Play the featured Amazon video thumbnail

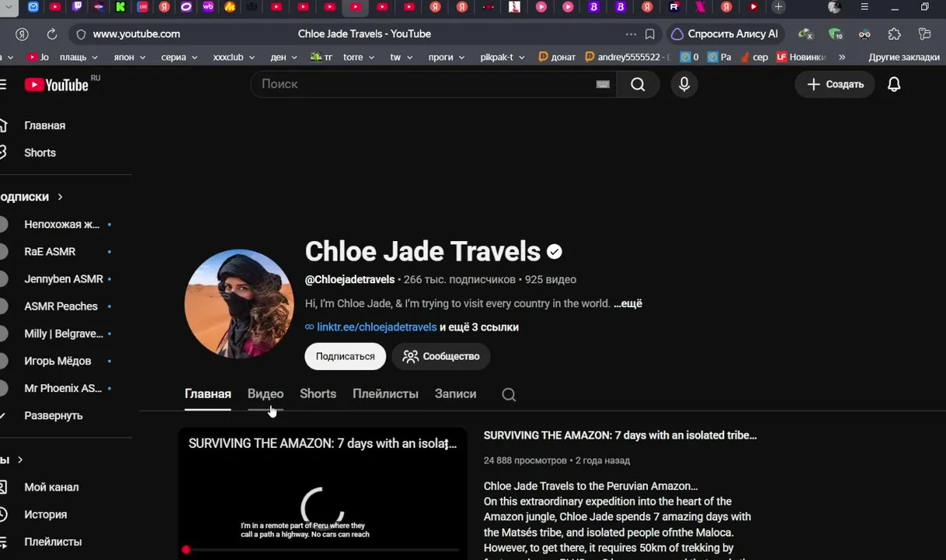point(323,494)
